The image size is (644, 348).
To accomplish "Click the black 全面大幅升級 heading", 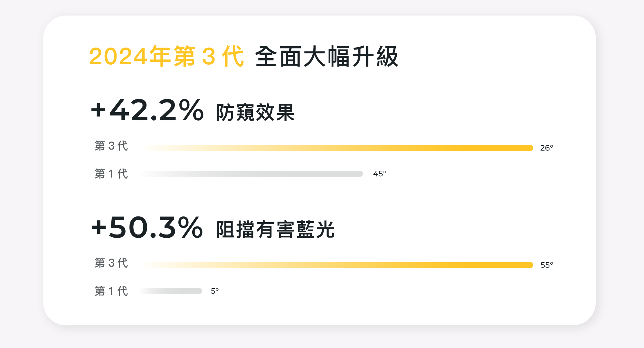I will (327, 57).
